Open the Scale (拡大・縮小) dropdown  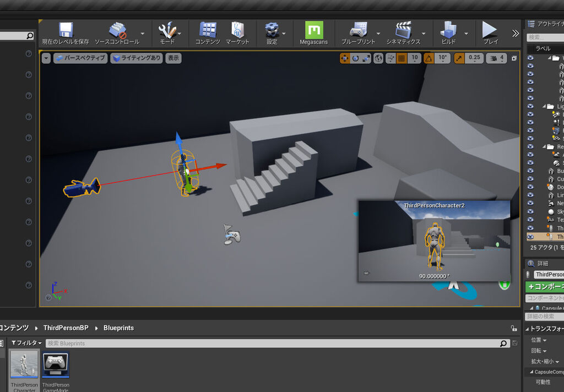click(545, 361)
